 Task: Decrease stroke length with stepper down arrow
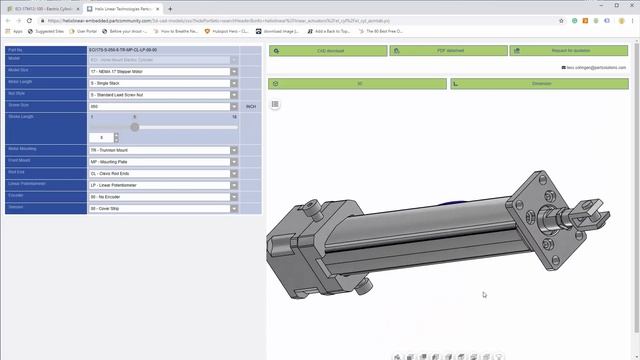[x=116, y=140]
